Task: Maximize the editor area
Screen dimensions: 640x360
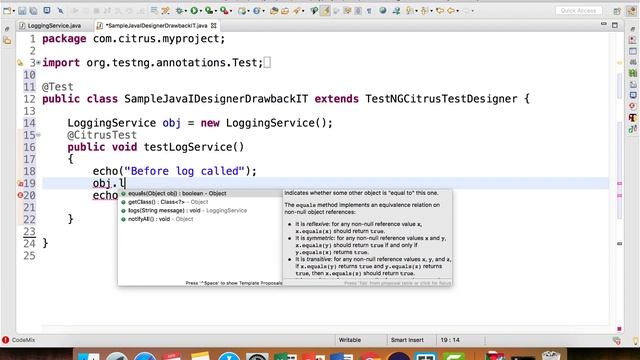Action: click(x=615, y=25)
